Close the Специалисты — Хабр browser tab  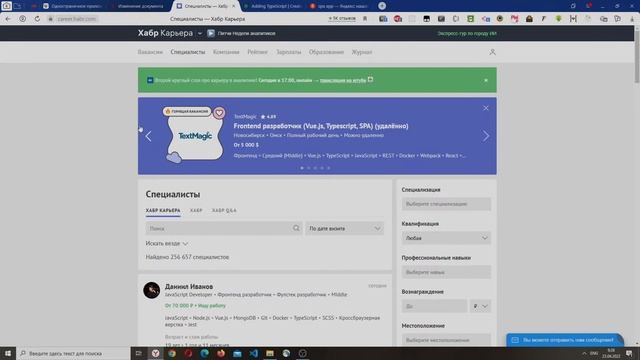[x=233, y=6]
